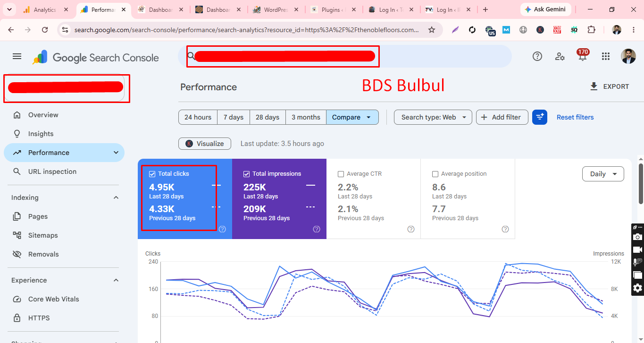Viewport: 644px width, 343px height.
Task: Open users and settings icon
Action: [560, 56]
